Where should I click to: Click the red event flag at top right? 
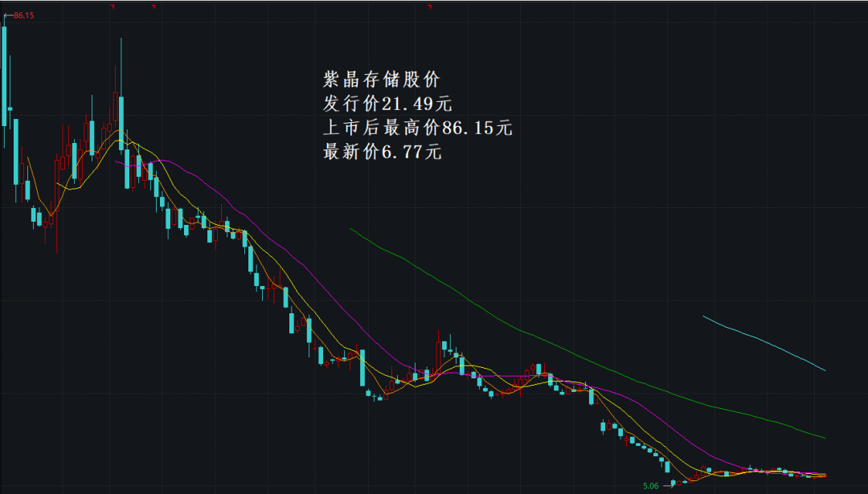coord(153,6)
